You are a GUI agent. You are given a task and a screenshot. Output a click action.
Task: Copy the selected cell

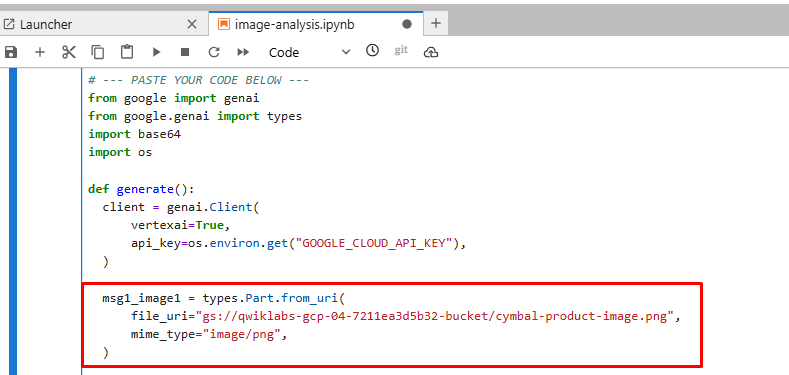point(98,52)
